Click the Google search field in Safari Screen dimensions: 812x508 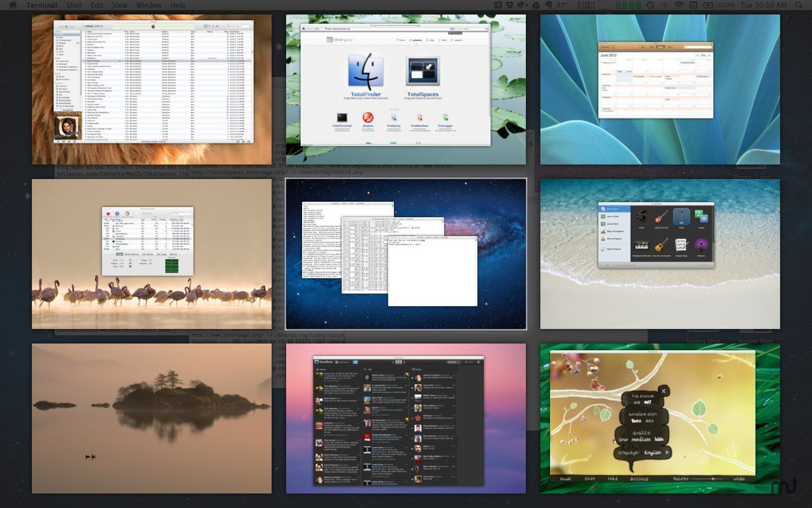[473, 29]
